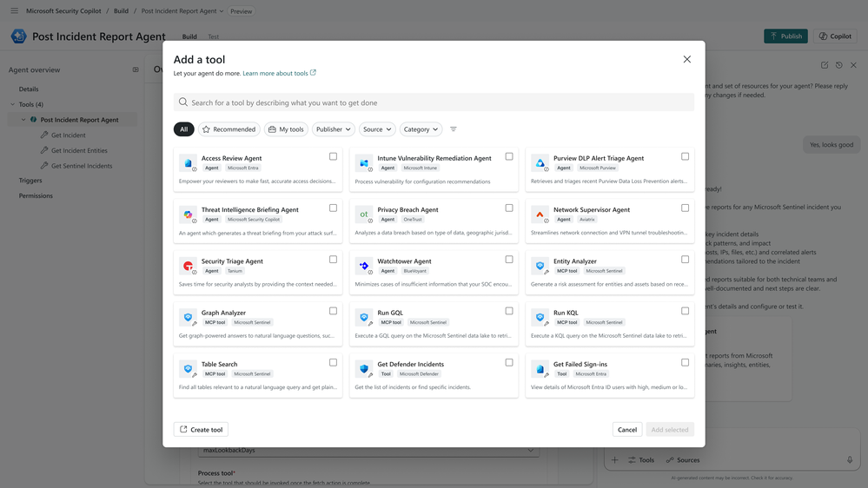Open the Publisher filter dropdown
Image resolution: width=868 pixels, height=488 pixels.
pyautogui.click(x=334, y=129)
